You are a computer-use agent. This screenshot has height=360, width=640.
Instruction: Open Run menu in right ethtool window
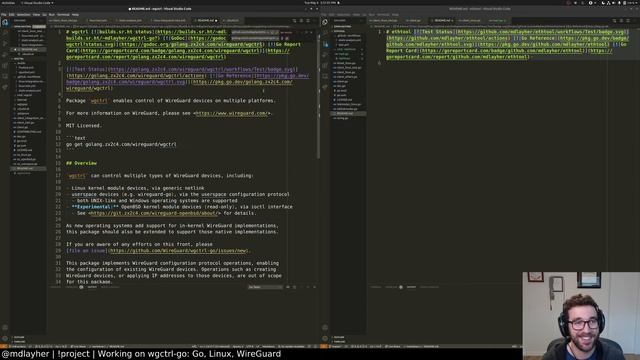pyautogui.click(x=371, y=15)
